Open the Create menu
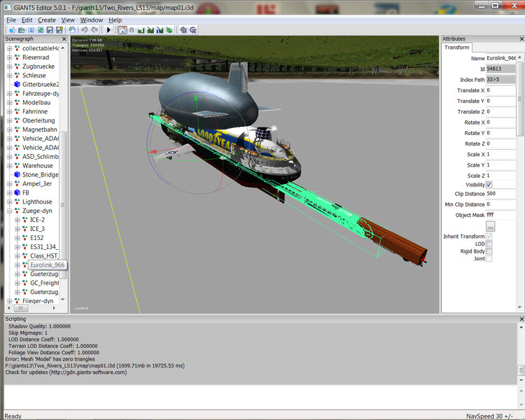The height and width of the screenshot is (420, 525). 47,20
